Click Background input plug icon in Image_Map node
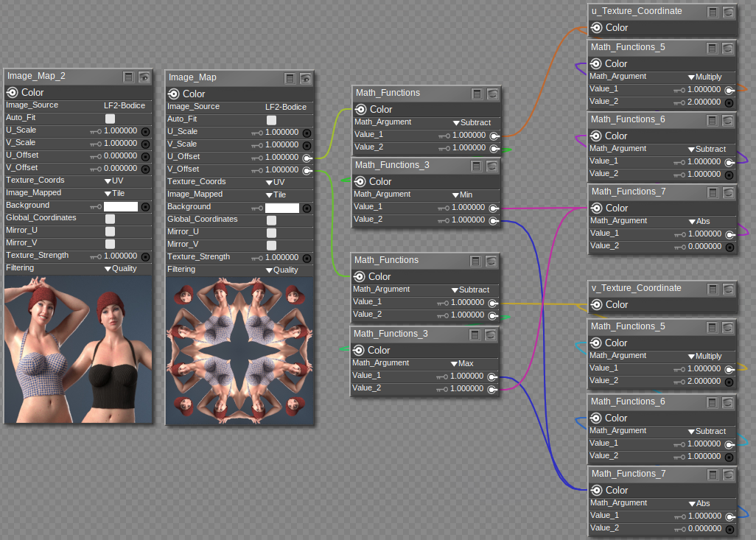Viewport: 756px width, 540px height. coord(307,208)
